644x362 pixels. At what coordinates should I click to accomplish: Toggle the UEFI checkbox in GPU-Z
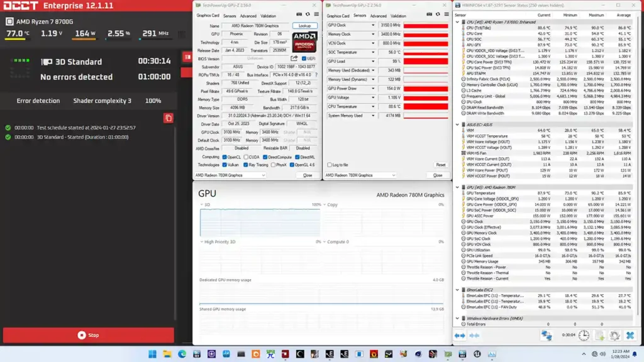304,58
